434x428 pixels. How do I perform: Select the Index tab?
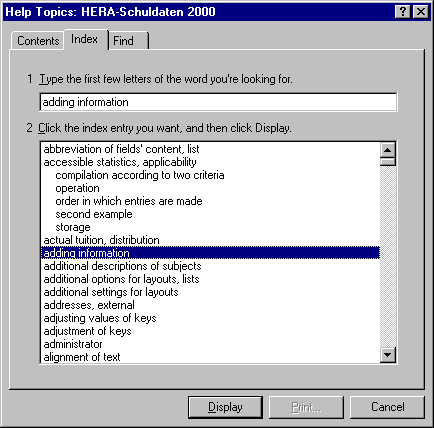point(85,39)
